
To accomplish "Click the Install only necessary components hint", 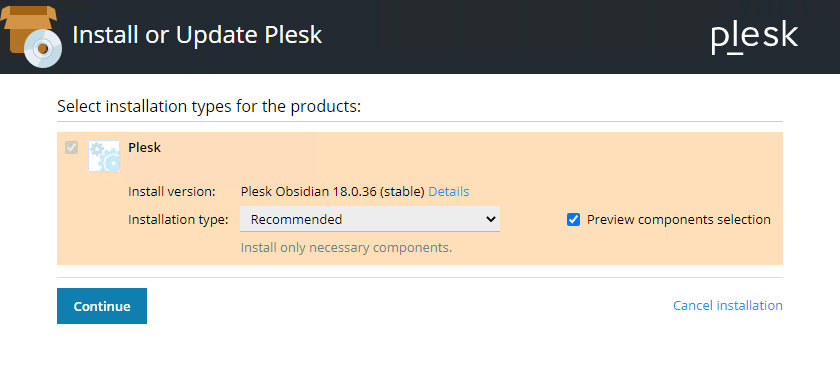I will (346, 248).
